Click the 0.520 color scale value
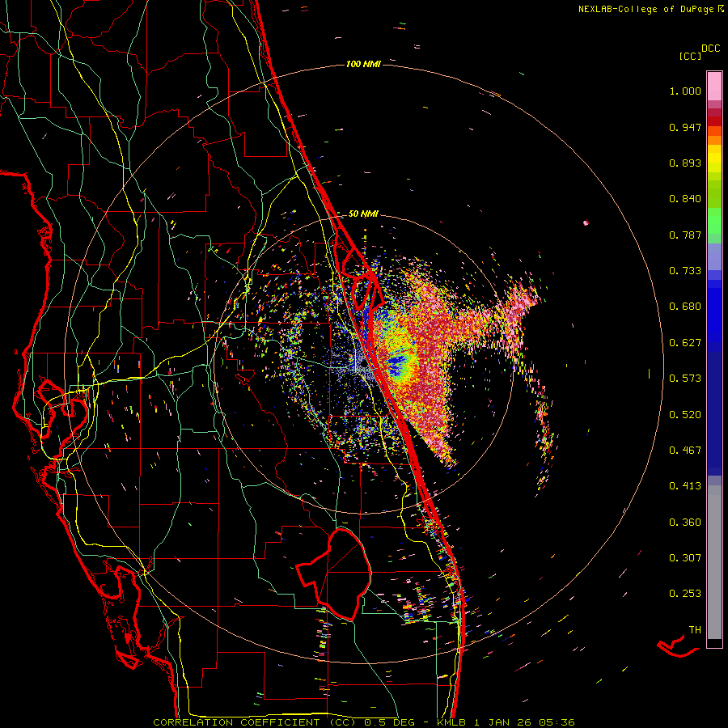Viewport: 728px width, 728px height. point(685,415)
